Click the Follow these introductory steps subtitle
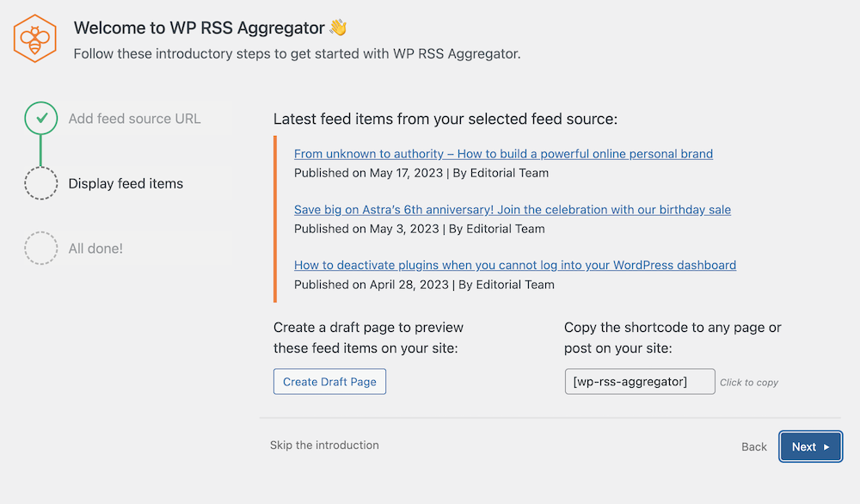This screenshot has width=860, height=504. [298, 53]
